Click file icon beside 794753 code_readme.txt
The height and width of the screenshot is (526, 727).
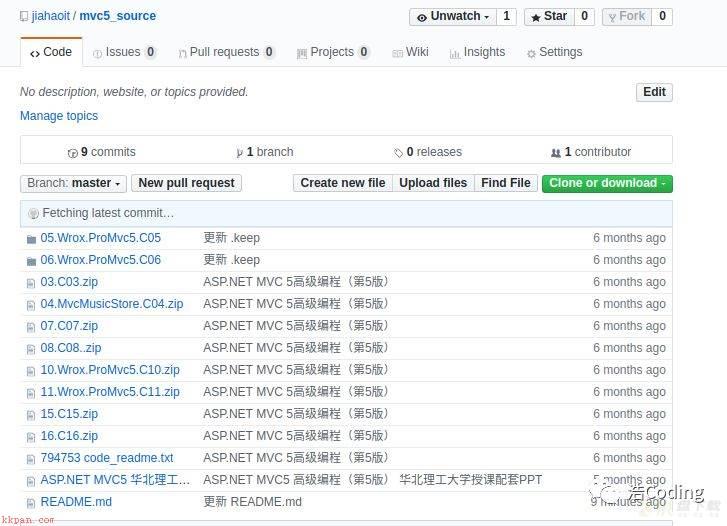point(31,459)
